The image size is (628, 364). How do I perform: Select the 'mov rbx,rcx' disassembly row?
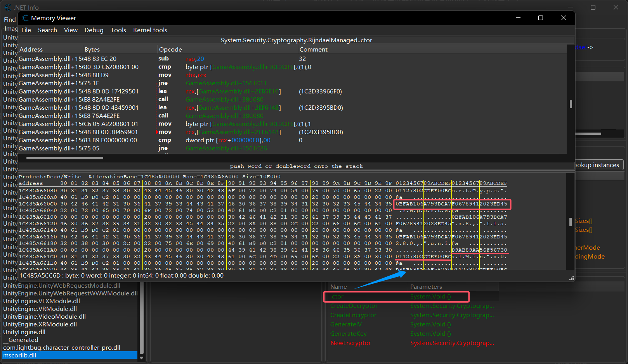[x=292, y=75]
